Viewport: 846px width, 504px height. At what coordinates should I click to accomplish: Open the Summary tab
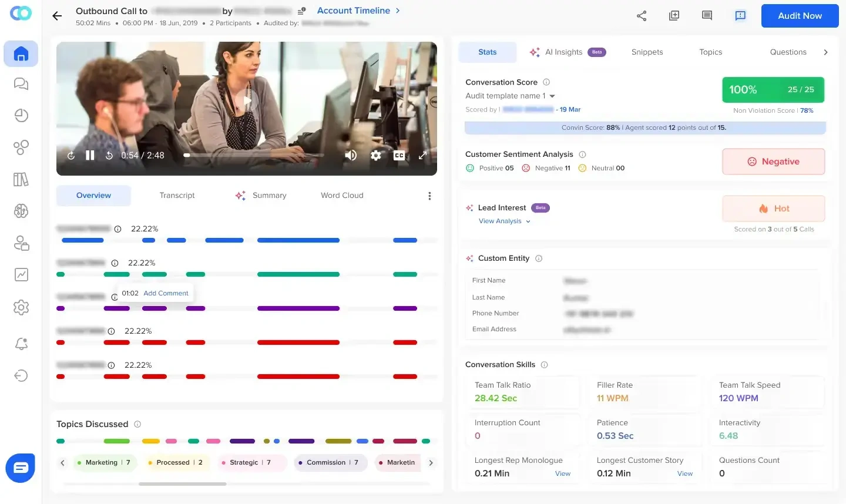[261, 196]
